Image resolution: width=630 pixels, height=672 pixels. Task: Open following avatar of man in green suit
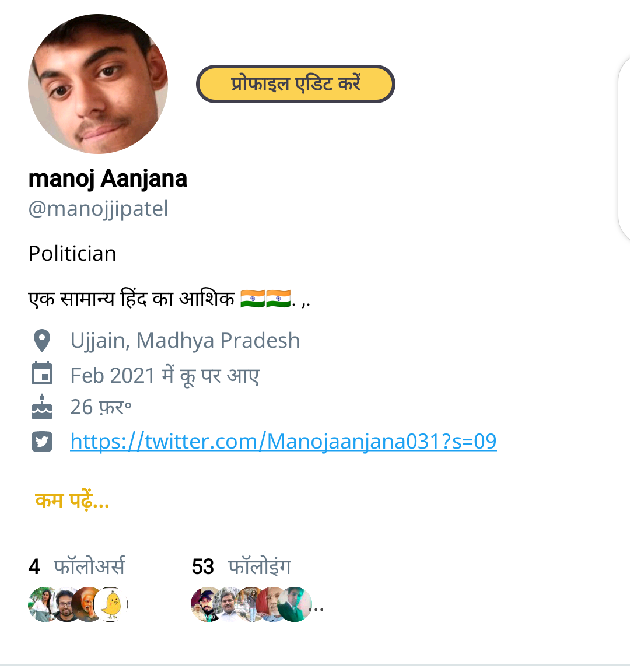point(296,604)
